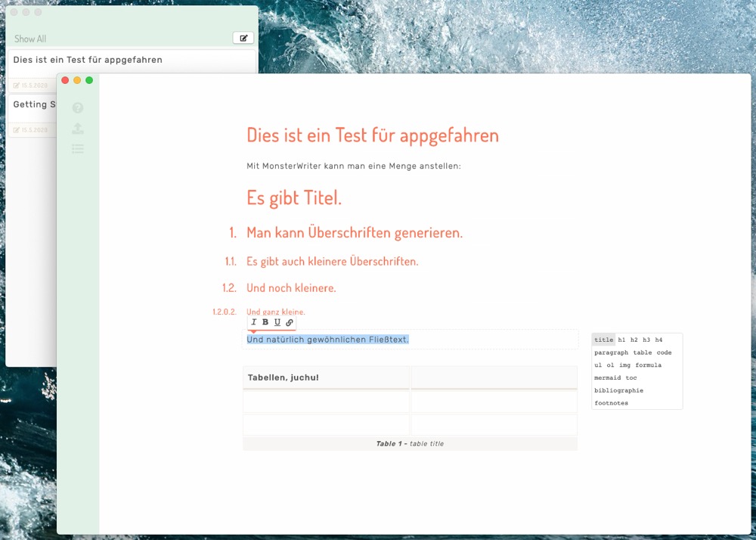The height and width of the screenshot is (540, 756).
Task: Click 'Show All' in the document list
Action: pos(30,39)
